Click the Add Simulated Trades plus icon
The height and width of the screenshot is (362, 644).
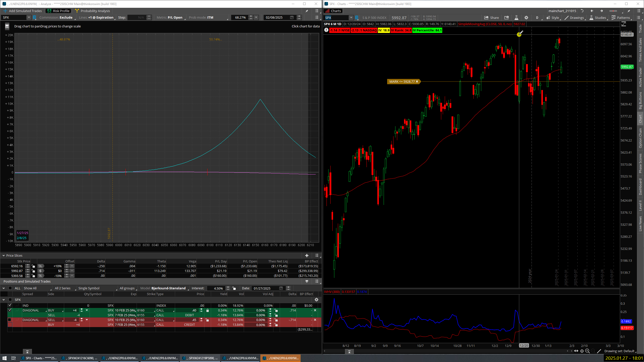point(5,11)
